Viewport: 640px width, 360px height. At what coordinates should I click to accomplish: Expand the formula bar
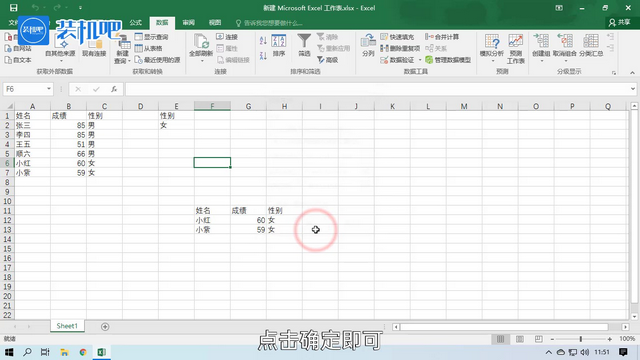click(x=633, y=89)
